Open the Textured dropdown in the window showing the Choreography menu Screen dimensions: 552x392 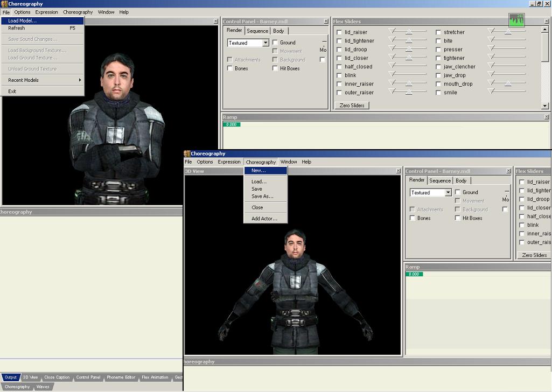click(x=448, y=192)
